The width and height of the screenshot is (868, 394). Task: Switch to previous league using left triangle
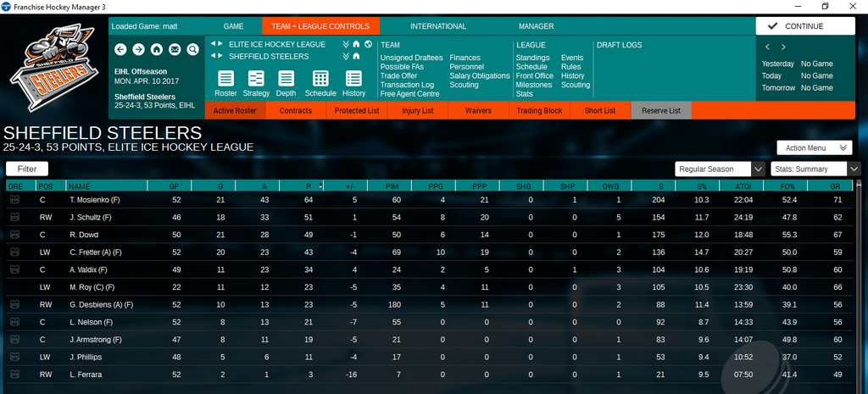(213, 44)
